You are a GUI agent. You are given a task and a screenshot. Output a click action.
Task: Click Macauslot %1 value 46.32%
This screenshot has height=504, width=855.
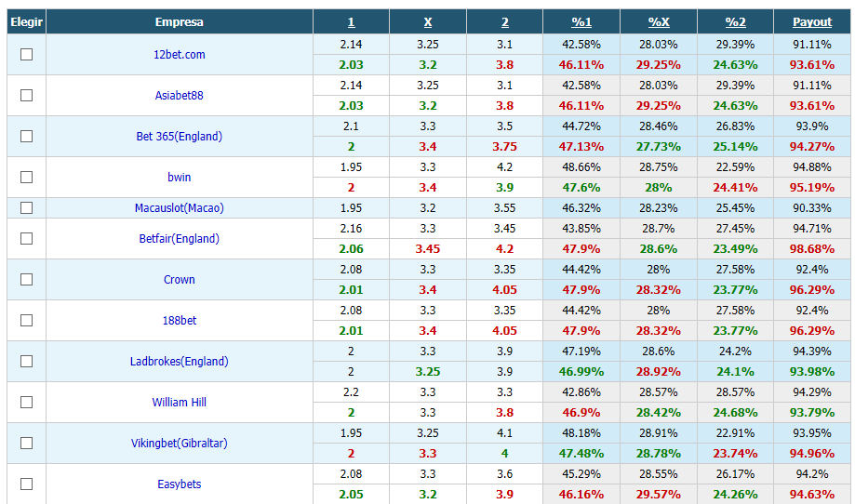point(581,208)
